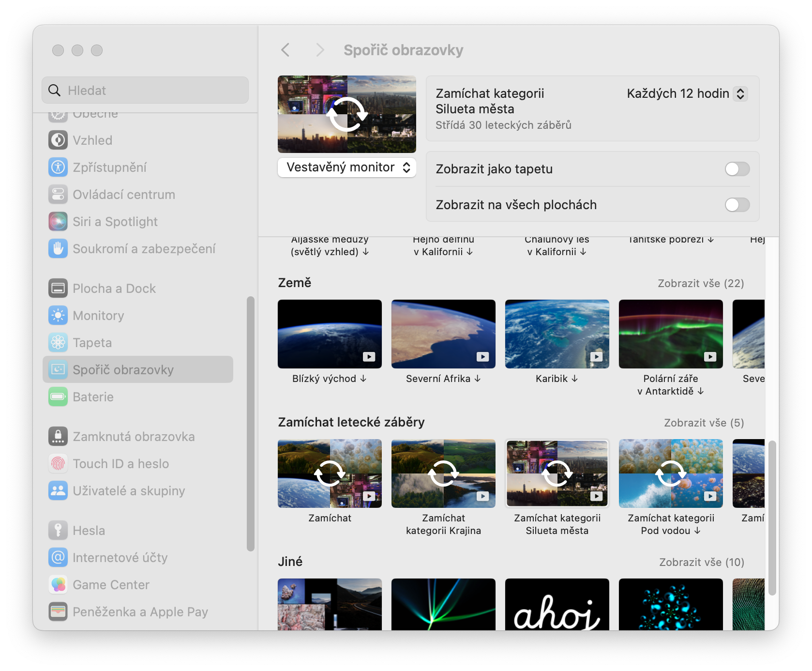Open the Vestavěný monitor dropdown

pos(347,168)
